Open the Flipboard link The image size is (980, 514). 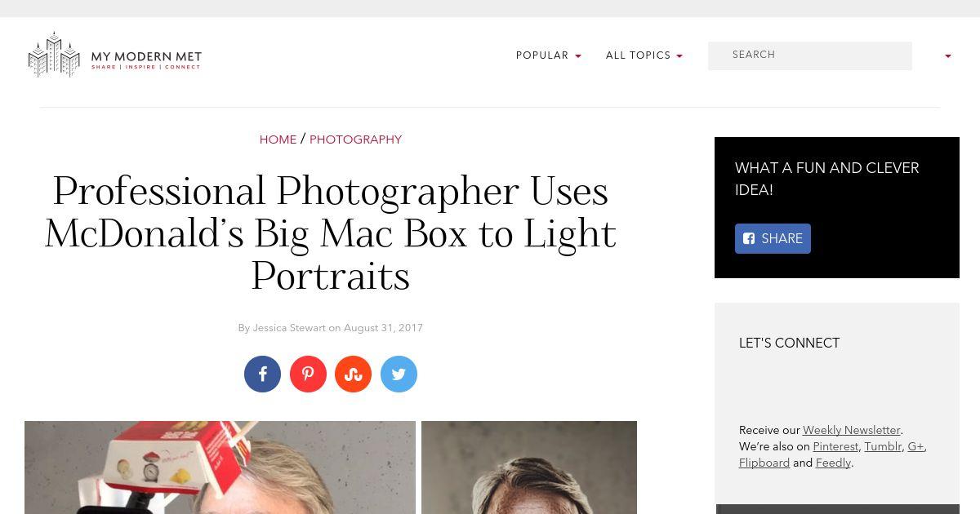click(764, 463)
